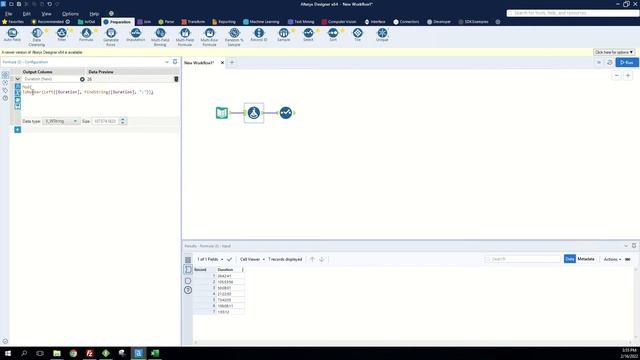Viewport: 640px width, 360px height.
Task: Expand the Configuration window options arrow
Action: (167, 62)
